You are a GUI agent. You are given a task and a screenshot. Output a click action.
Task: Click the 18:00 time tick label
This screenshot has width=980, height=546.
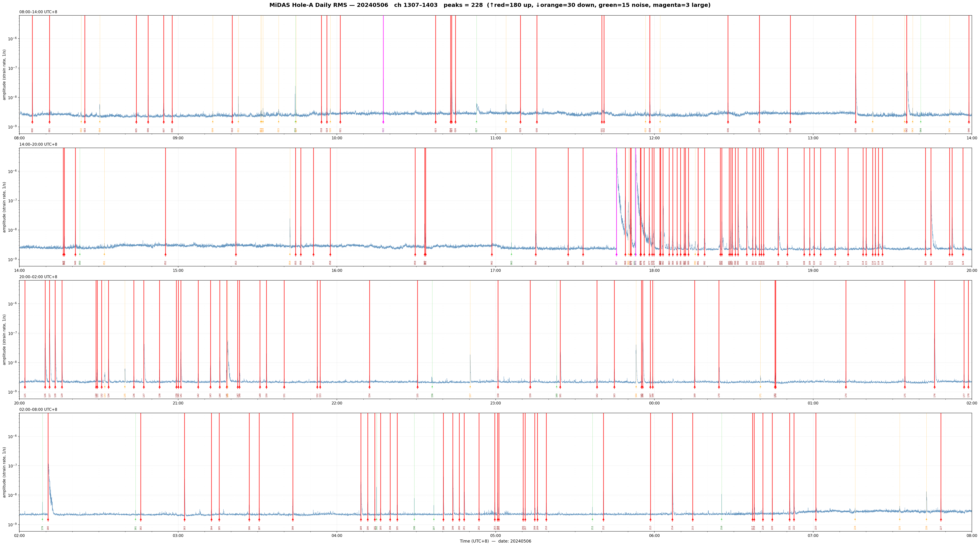654,271
